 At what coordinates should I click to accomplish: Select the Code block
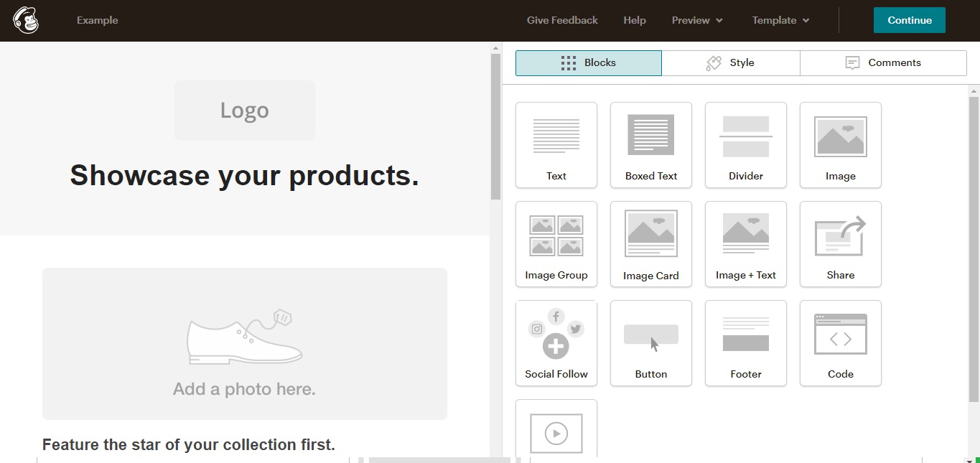841,342
